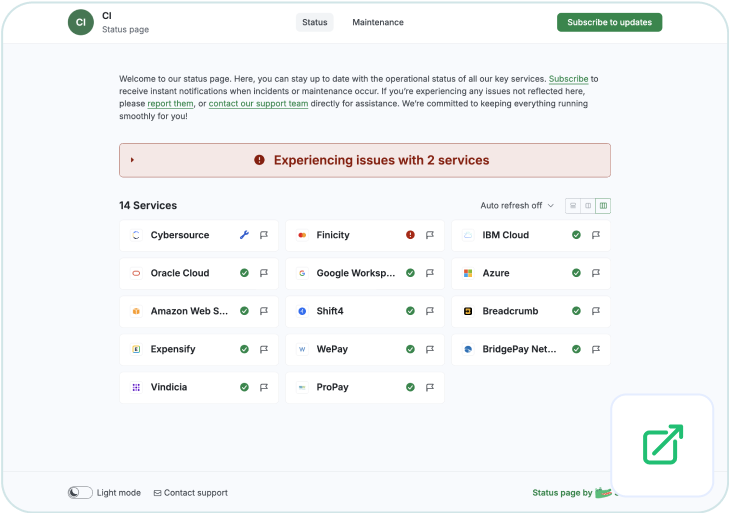Open the Maintenance tab
This screenshot has height=513, width=729.
(x=378, y=22)
